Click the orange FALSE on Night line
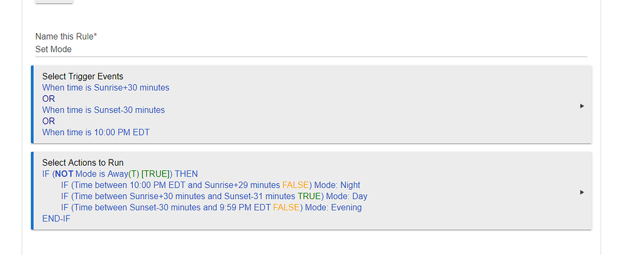 pyautogui.click(x=296, y=185)
